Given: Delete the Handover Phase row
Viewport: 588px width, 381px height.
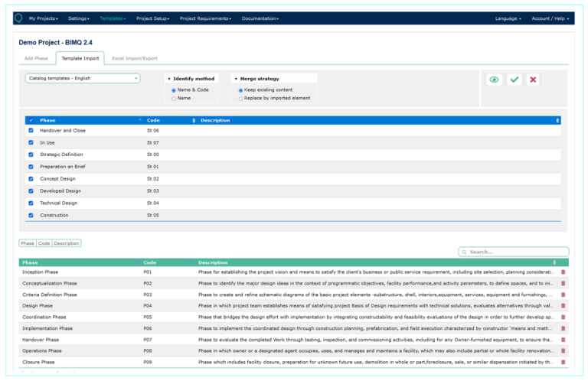Looking at the screenshot, I should pos(563,340).
